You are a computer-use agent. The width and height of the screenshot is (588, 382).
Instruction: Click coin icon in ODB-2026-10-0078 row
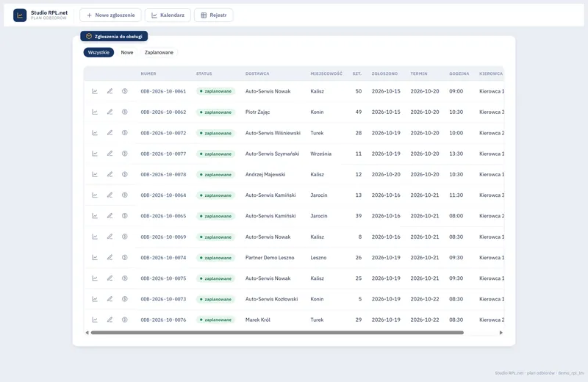pos(125,174)
